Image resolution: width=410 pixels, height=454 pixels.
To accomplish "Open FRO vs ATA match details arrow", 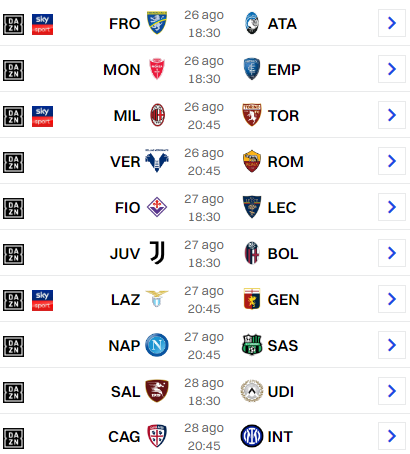I will pyautogui.click(x=392, y=23).
